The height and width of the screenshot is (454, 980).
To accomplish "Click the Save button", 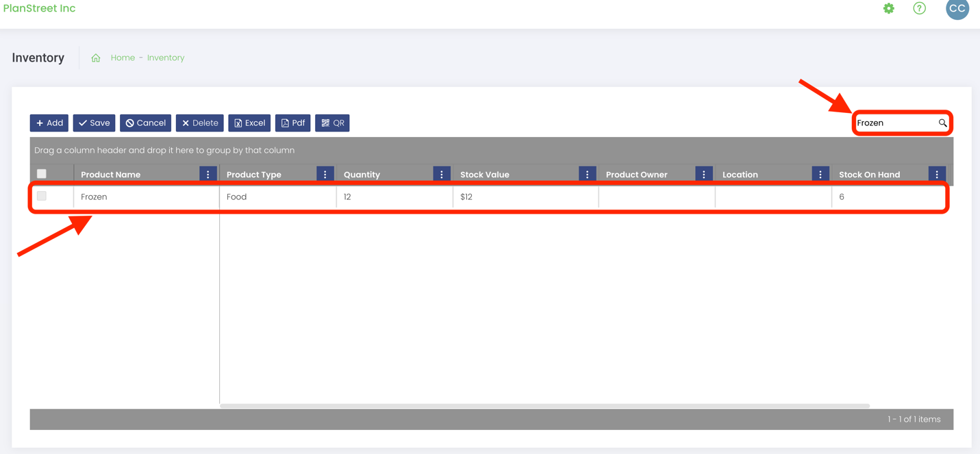I will tap(94, 123).
